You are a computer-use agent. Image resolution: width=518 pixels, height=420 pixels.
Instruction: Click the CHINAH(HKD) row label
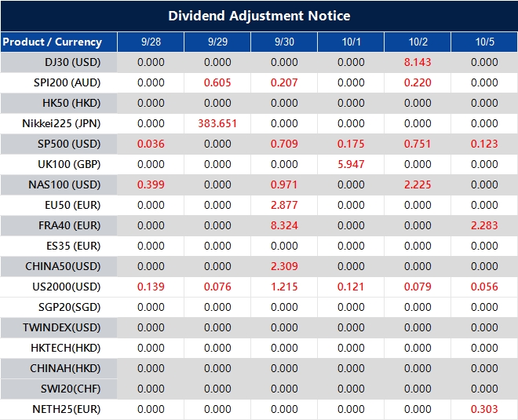tap(65, 368)
